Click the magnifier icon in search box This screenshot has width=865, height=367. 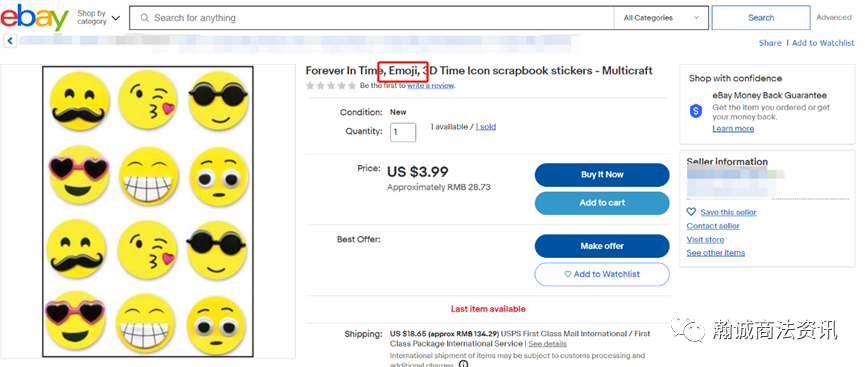pyautogui.click(x=145, y=18)
